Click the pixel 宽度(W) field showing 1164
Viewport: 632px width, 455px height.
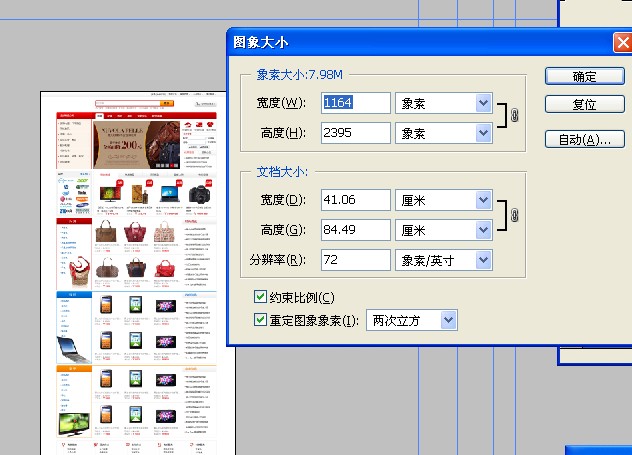pos(356,103)
